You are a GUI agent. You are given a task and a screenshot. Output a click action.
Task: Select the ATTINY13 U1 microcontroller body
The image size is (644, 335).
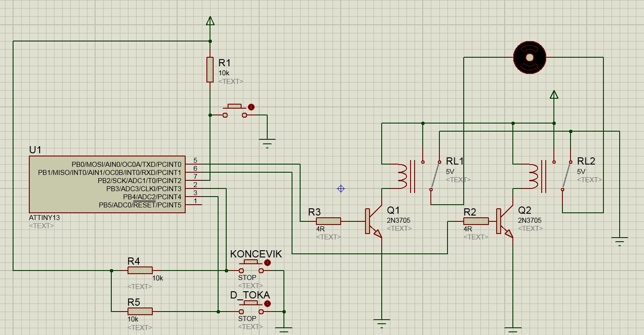tap(107, 184)
